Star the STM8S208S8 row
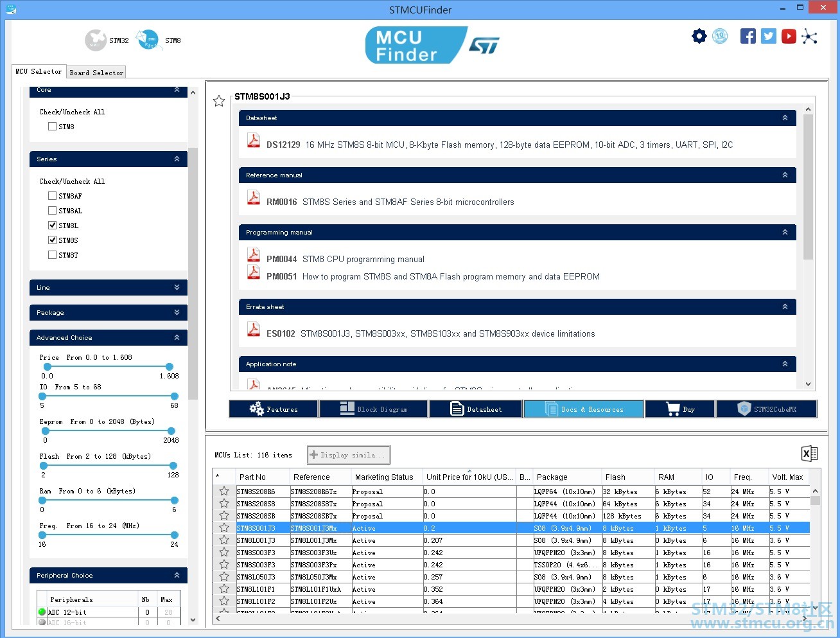This screenshot has width=840, height=638. click(x=224, y=504)
